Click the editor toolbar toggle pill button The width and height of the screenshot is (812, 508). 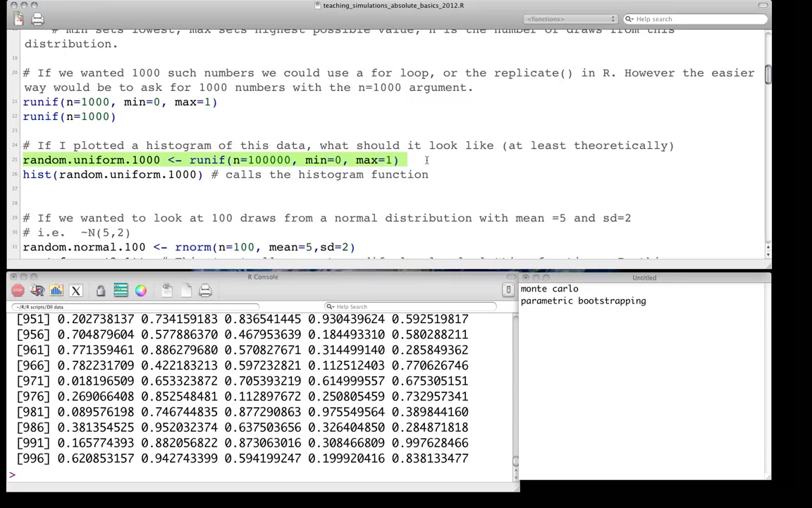(x=763, y=5)
